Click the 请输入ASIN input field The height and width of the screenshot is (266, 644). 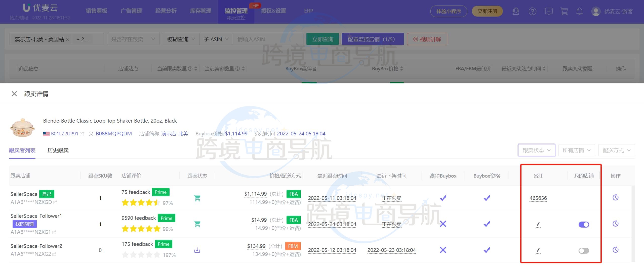(268, 39)
